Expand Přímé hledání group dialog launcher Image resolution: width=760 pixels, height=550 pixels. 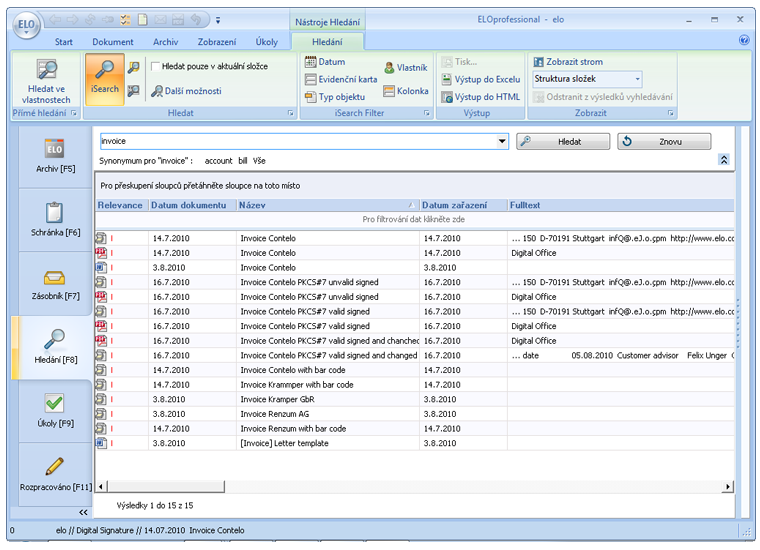pyautogui.click(x=74, y=113)
